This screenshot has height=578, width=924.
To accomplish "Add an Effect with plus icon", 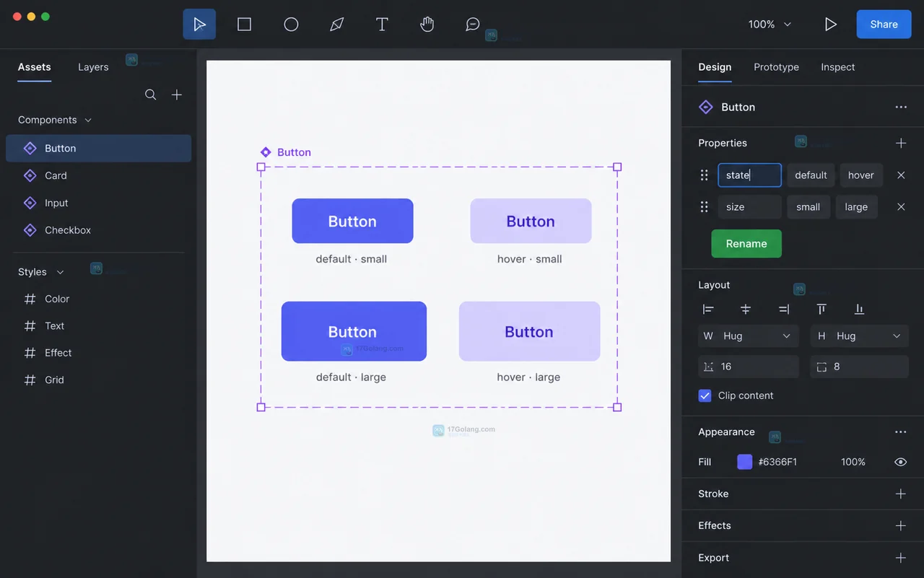I will [901, 525].
